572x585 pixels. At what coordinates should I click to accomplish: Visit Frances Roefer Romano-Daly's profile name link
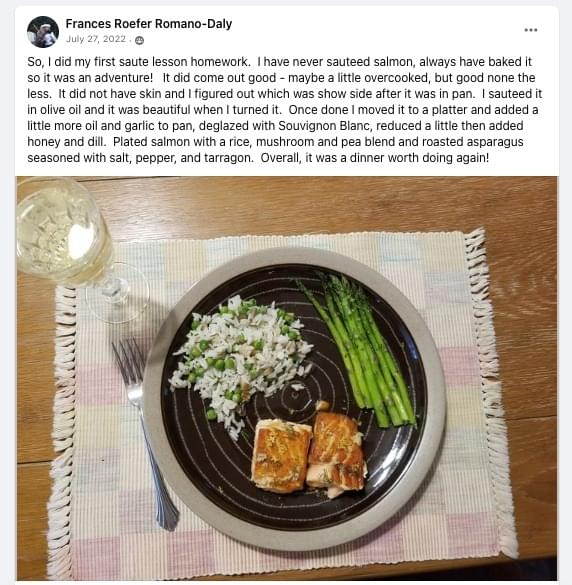coord(149,24)
